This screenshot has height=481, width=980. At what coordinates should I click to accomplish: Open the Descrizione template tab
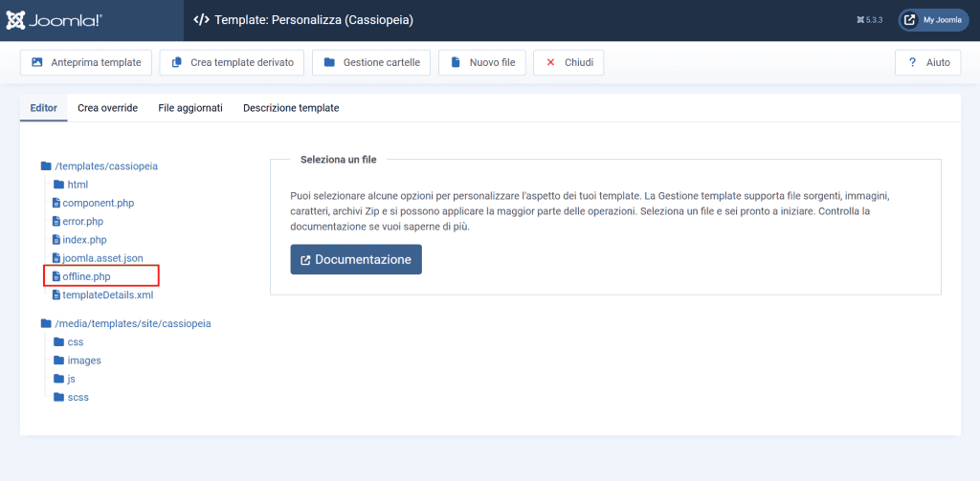pyautogui.click(x=291, y=108)
